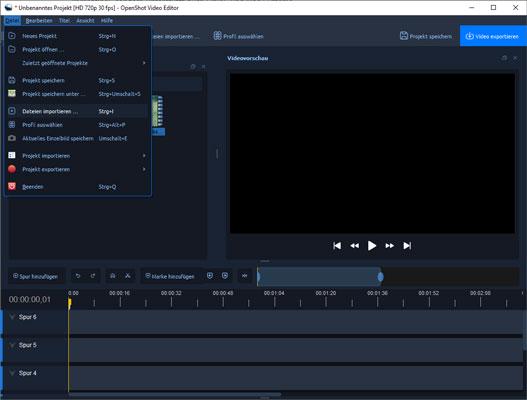Collapse the Spur 5 track arrow
The height and width of the screenshot is (400, 527).
pos(12,345)
